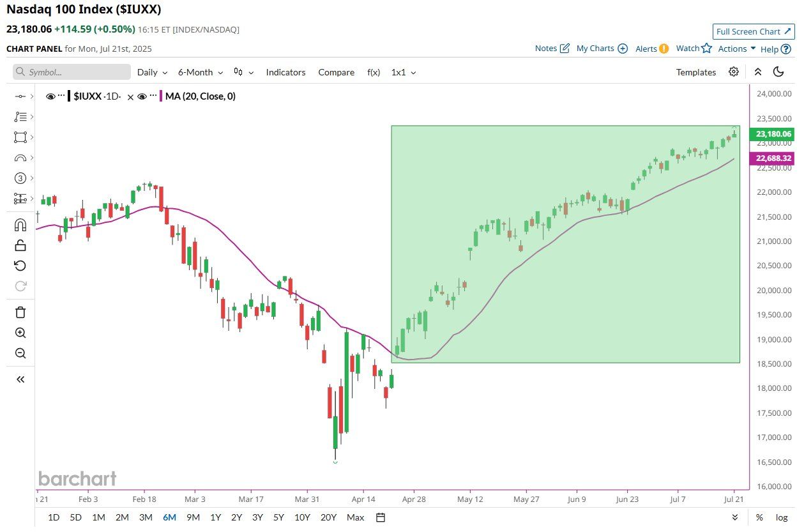Toggle visibility eye for $IUXX series
This screenshot has width=804, height=532.
(x=51, y=96)
